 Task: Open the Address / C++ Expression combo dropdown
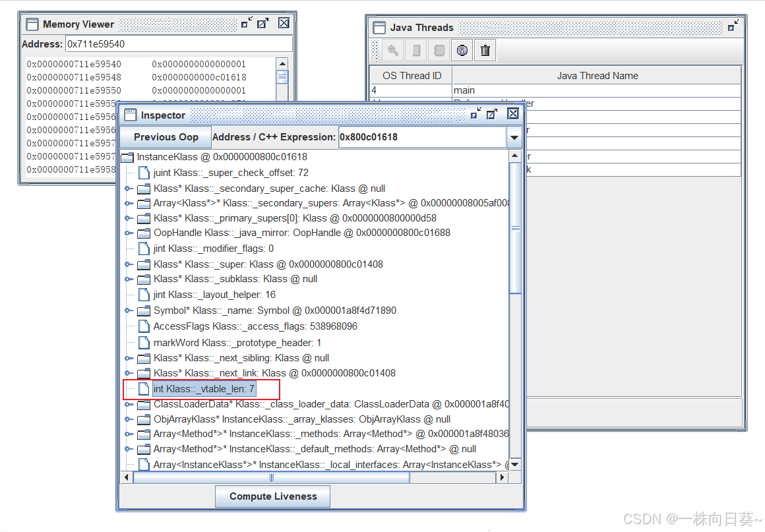pyautogui.click(x=514, y=138)
